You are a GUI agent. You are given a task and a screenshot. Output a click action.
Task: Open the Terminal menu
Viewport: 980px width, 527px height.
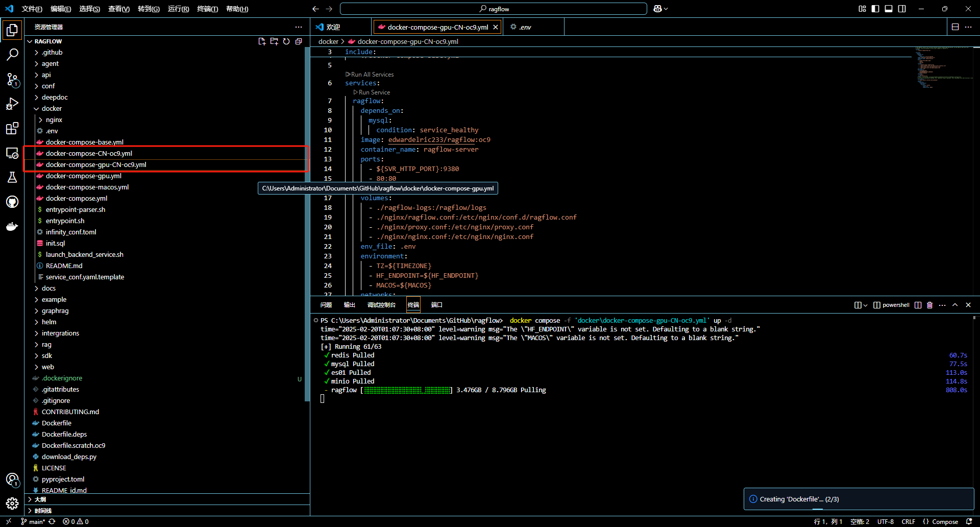(207, 9)
